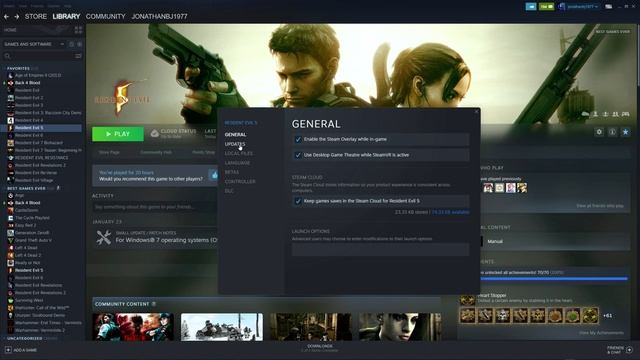Select Left 4 Dead 2 in list
The height and width of the screenshot is (360, 640).
pos(28,255)
